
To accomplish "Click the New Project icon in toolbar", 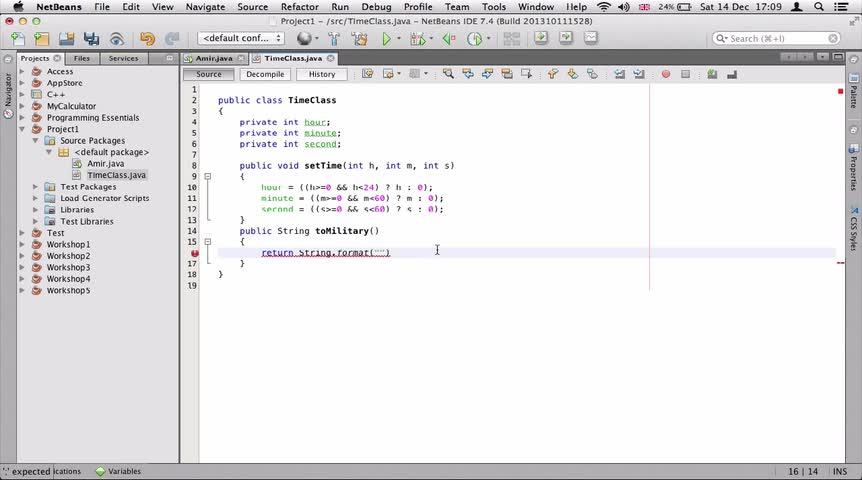I will click(42, 38).
